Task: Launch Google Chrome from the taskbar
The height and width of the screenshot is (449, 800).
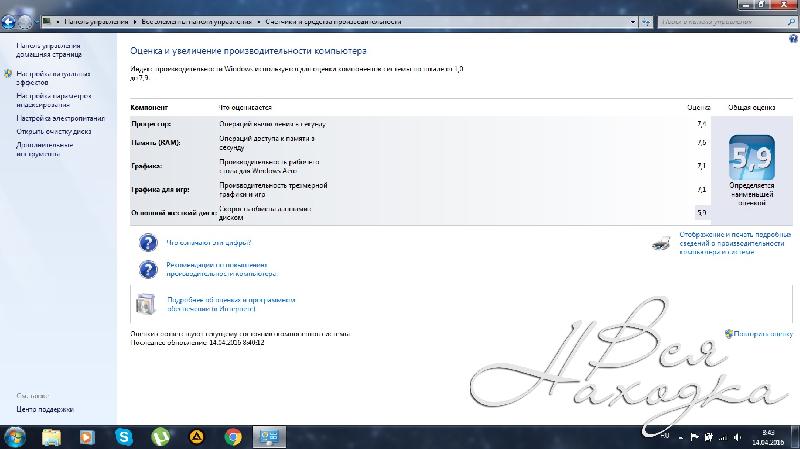Action: click(232, 436)
